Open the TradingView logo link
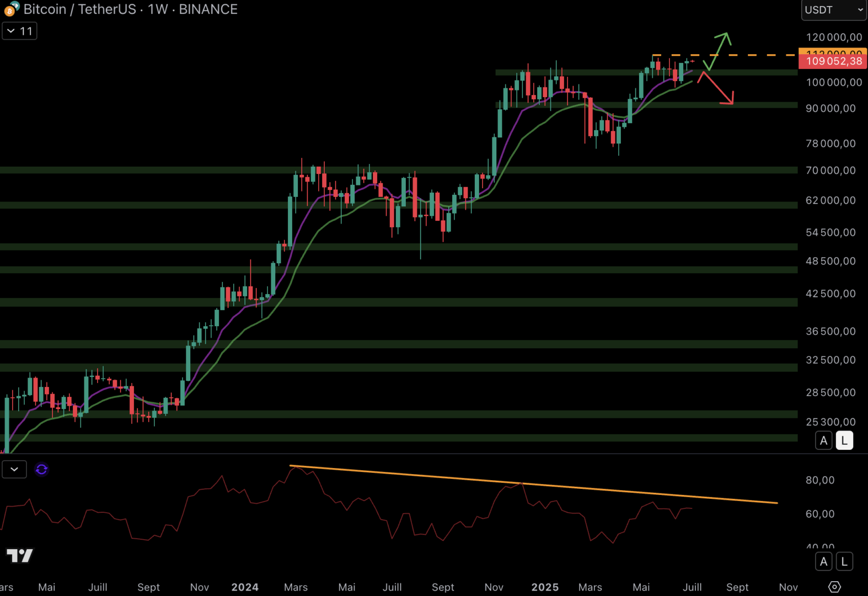Image resolution: width=868 pixels, height=596 pixels. coord(20,555)
